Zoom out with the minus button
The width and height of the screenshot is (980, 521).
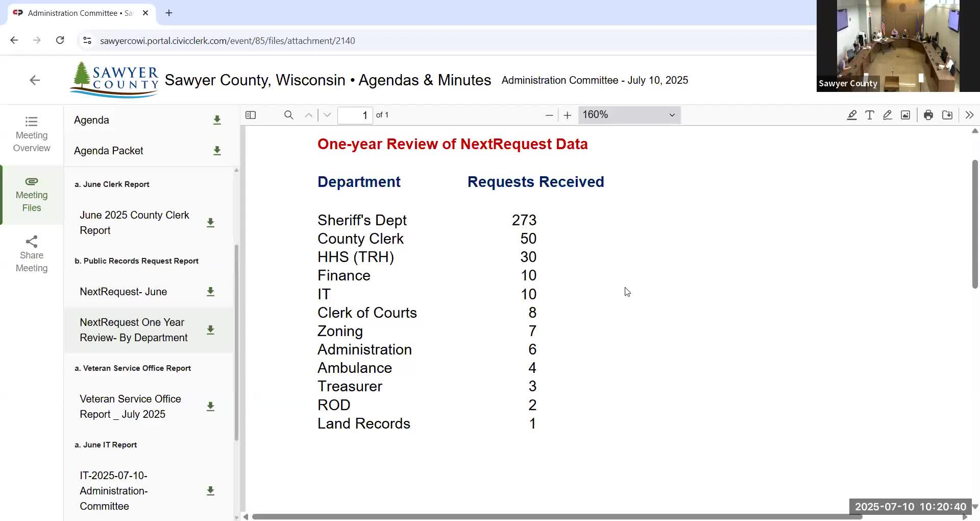click(549, 115)
